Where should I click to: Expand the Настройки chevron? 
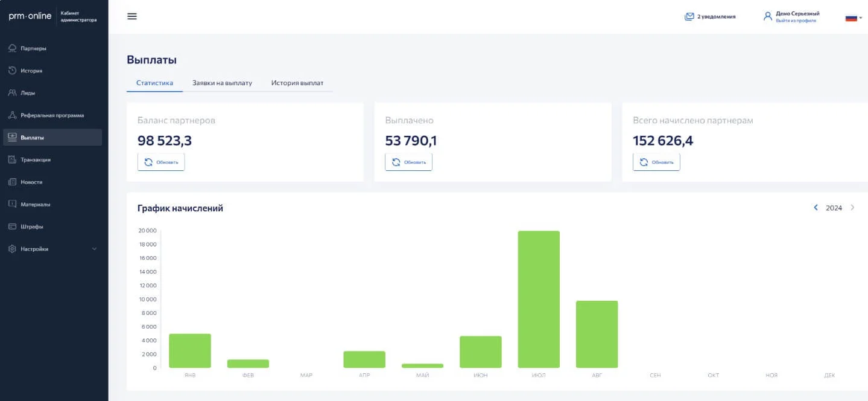tap(94, 249)
